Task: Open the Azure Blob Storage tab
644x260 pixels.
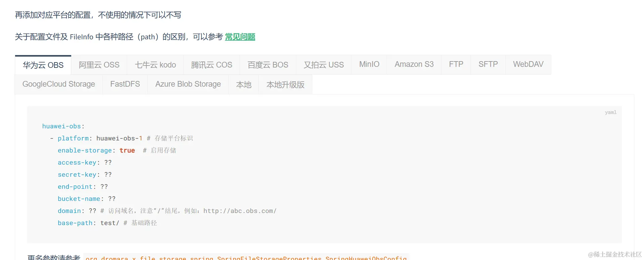Action: coord(188,84)
